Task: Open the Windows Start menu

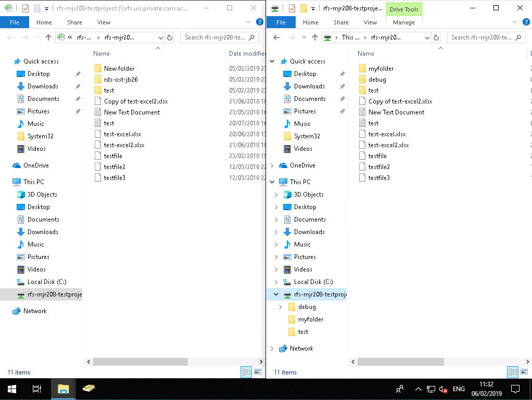Action: [12, 389]
